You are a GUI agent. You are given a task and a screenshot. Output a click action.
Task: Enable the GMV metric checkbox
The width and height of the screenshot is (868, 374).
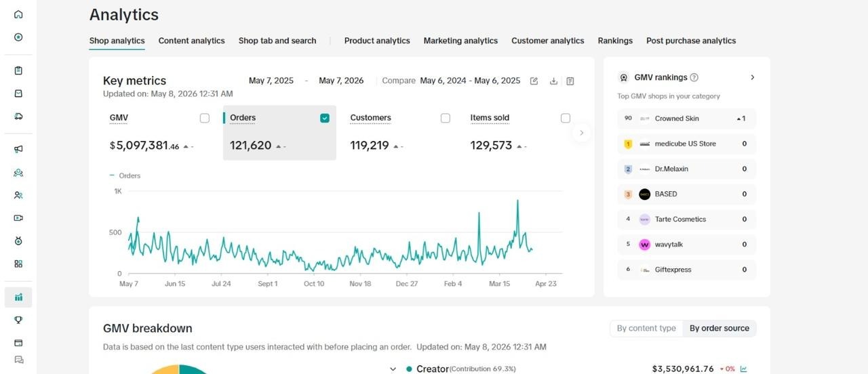click(205, 118)
